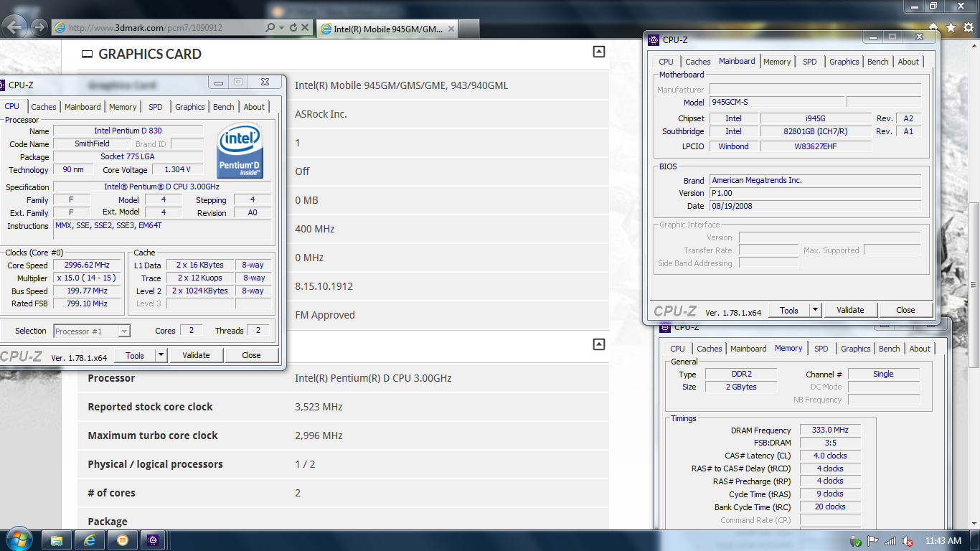Image resolution: width=980 pixels, height=551 pixels.
Task: Open Memory tab in left CPU-Z window
Action: (123, 107)
